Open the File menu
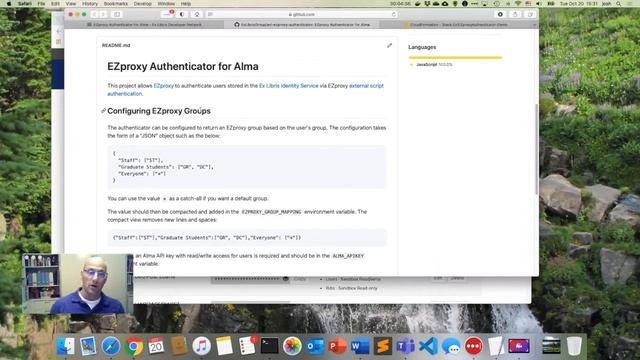 41,3
